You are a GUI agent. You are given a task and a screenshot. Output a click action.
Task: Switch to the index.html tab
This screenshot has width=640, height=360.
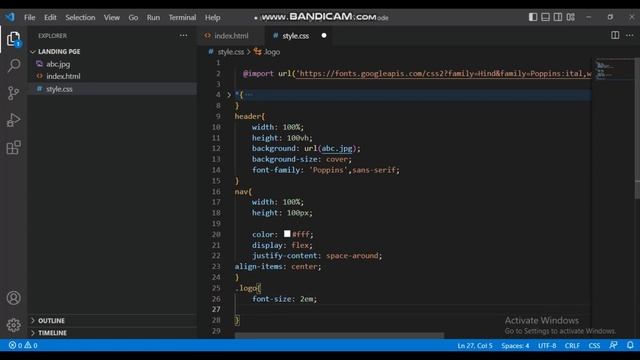pos(231,36)
